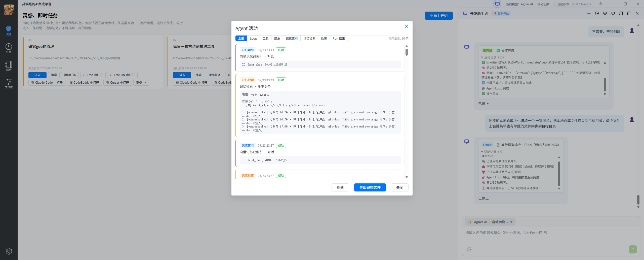Switch to the Loop tab

253,39
